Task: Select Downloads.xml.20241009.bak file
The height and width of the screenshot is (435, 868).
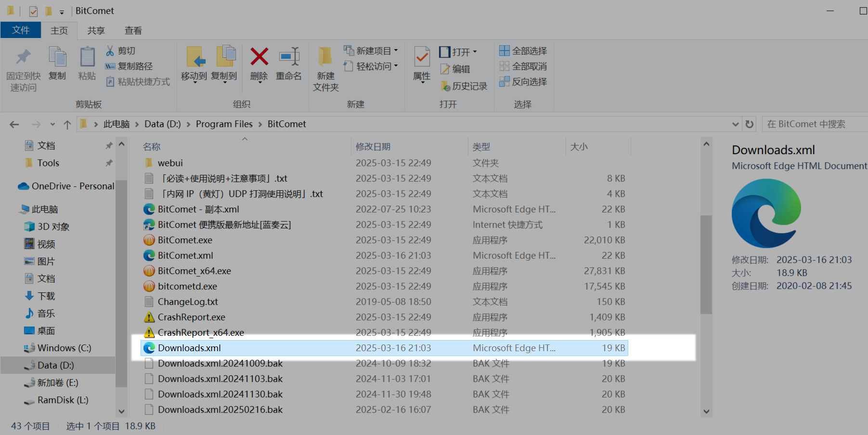Action: point(220,363)
